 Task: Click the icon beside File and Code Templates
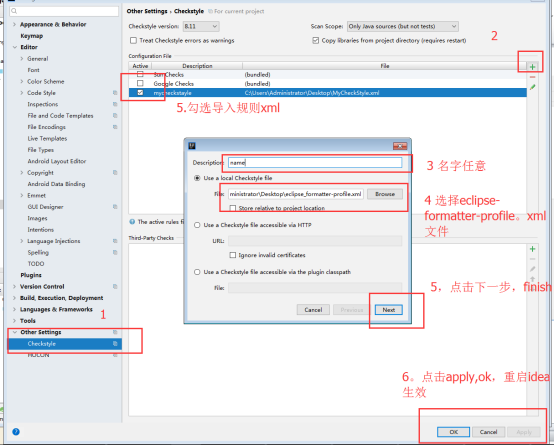tap(115, 116)
